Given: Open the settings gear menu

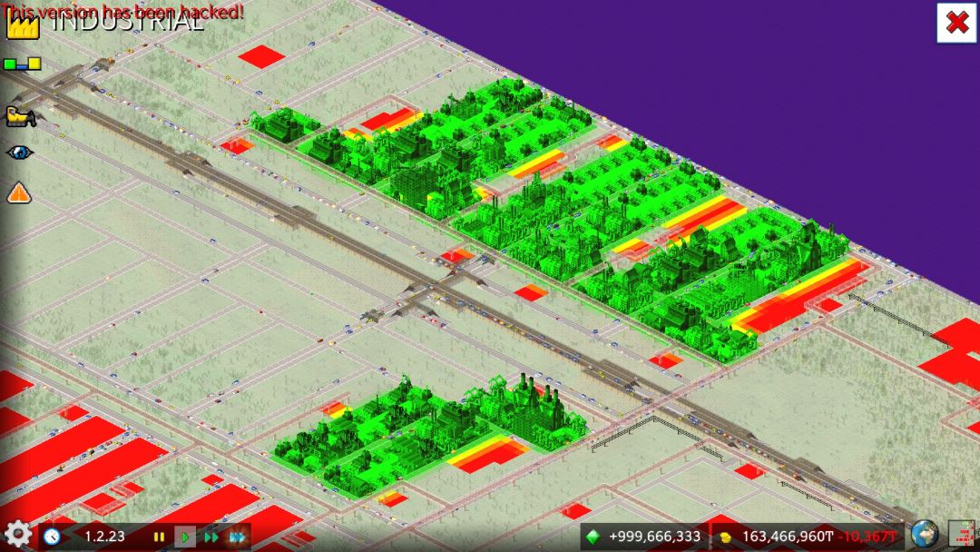Looking at the screenshot, I should tap(18, 535).
